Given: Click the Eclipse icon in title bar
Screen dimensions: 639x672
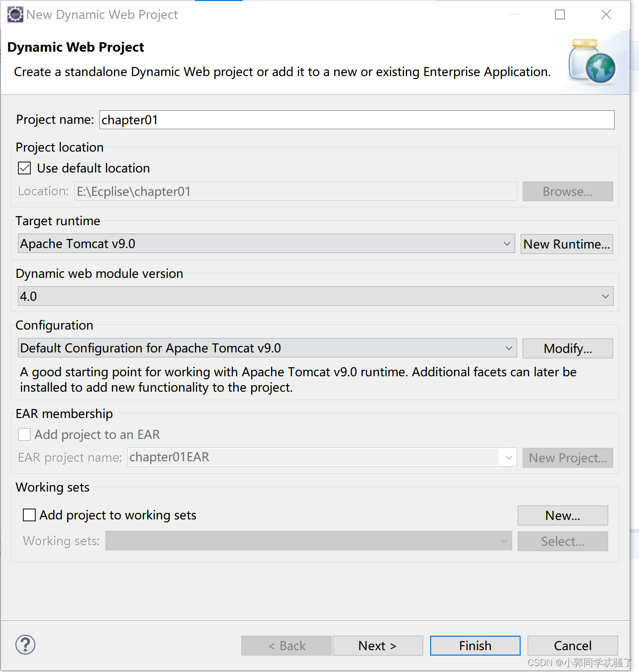Looking at the screenshot, I should coord(15,14).
